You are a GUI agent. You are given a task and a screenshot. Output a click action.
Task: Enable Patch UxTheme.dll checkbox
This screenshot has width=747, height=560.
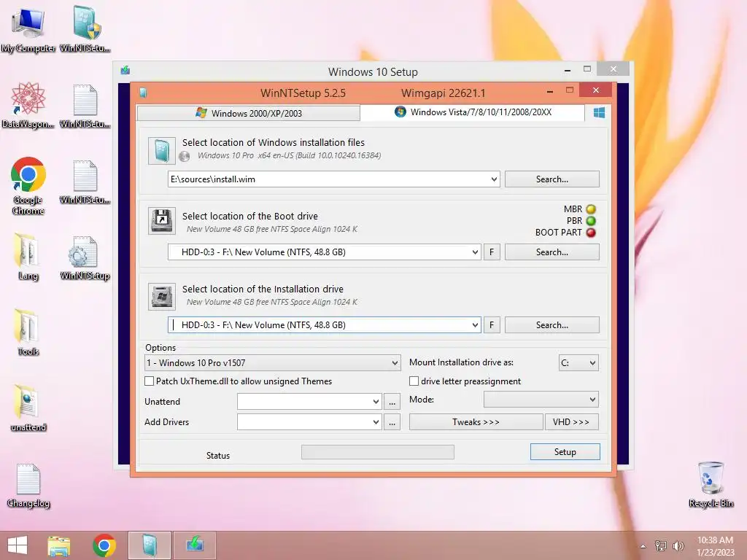click(x=149, y=381)
